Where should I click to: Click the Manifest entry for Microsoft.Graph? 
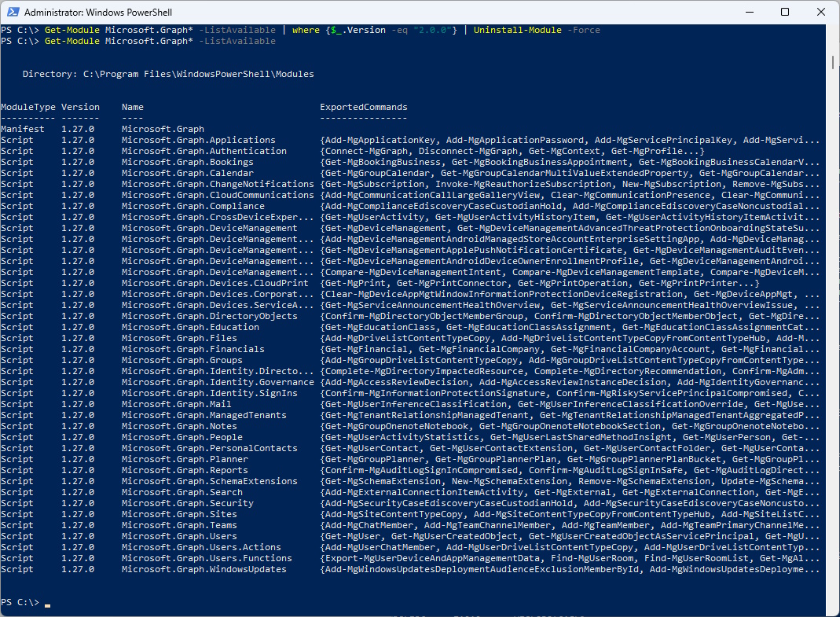(x=22, y=129)
